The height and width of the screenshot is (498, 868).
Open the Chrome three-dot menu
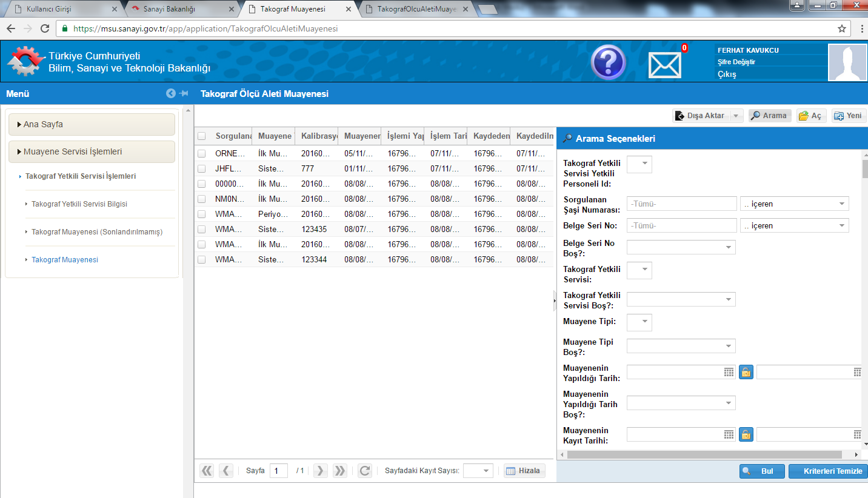point(861,28)
